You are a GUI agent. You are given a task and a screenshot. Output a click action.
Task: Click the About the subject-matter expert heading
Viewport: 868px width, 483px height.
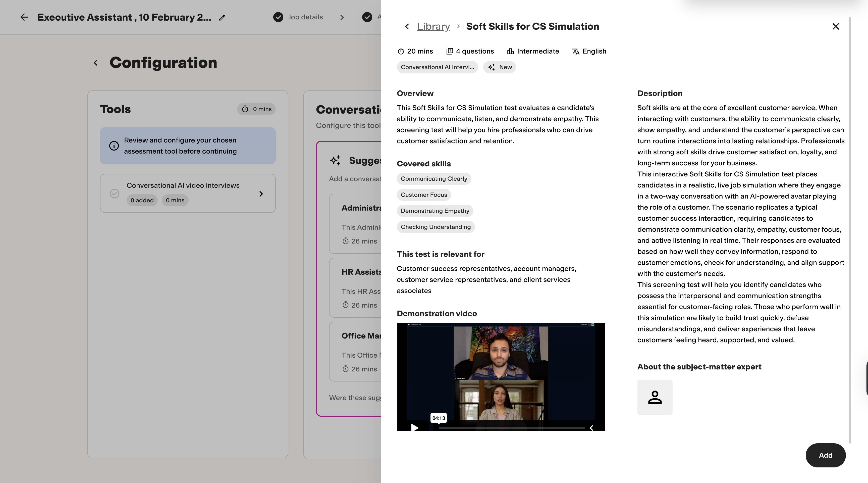(699, 367)
